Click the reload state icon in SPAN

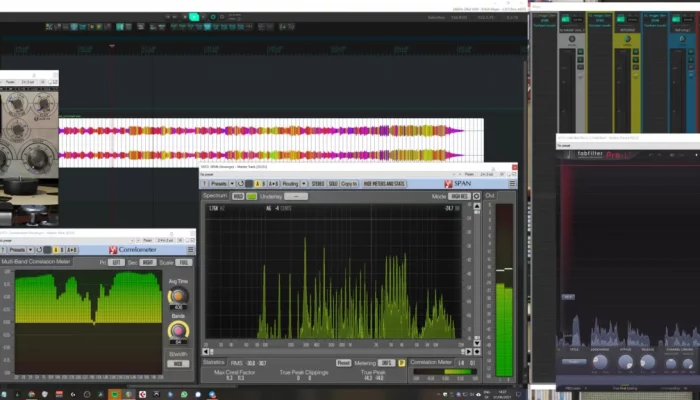tap(241, 183)
